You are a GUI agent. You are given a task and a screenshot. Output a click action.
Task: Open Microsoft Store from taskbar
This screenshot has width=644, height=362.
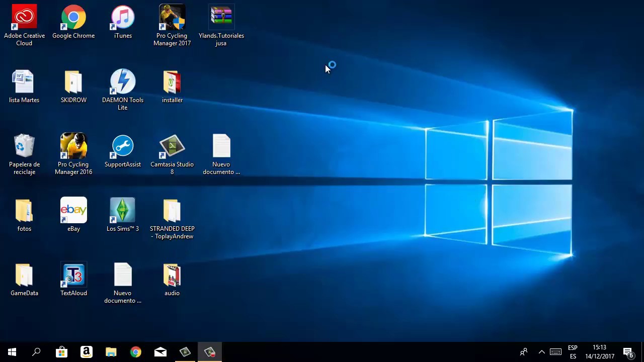click(61, 352)
